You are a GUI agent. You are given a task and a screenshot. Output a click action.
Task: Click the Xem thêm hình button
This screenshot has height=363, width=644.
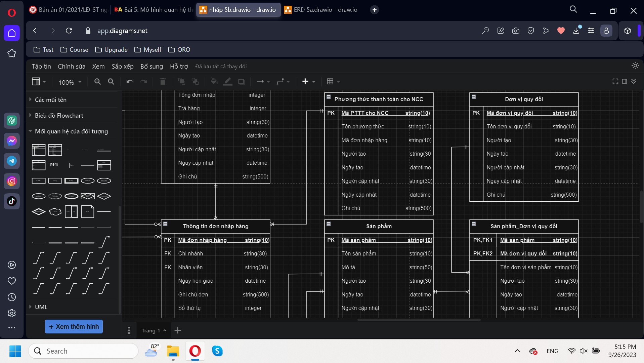(74, 326)
